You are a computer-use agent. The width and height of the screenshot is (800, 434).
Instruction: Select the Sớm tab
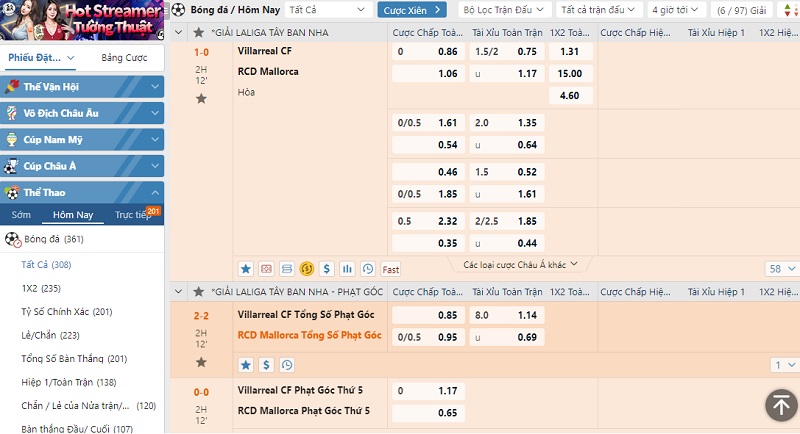tap(21, 215)
